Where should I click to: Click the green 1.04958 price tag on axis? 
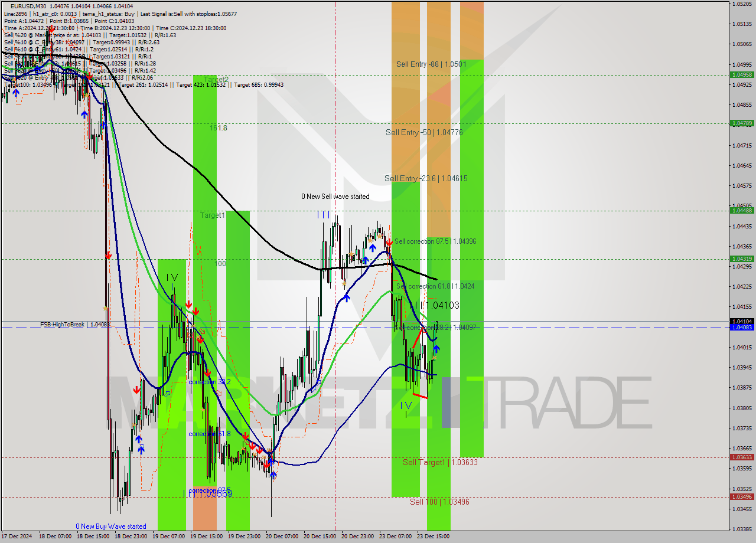coord(742,75)
